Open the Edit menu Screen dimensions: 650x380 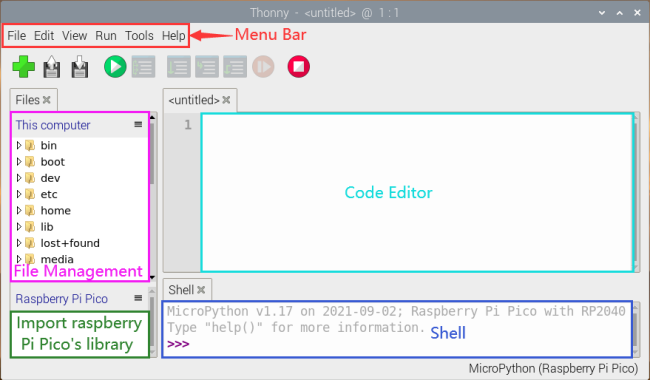coord(44,36)
